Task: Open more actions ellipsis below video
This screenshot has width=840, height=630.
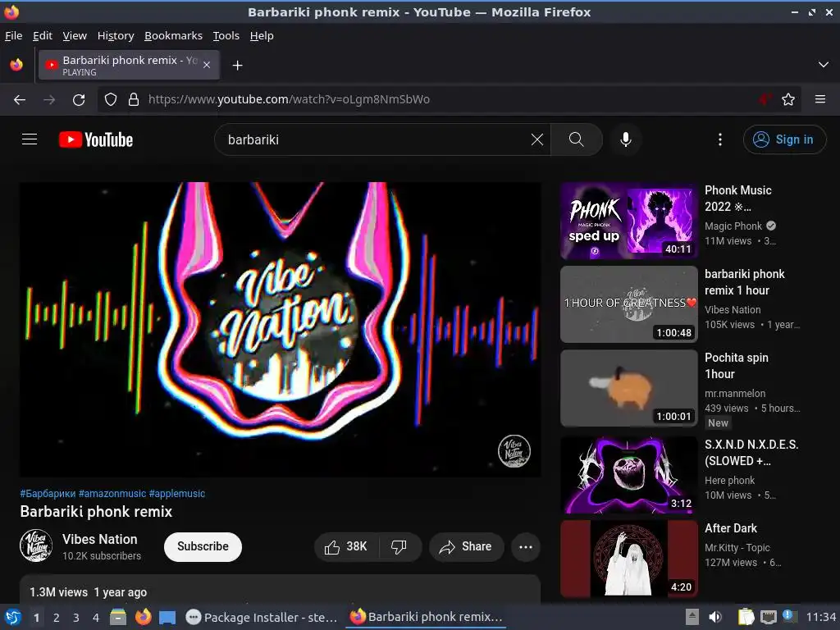Action: 526,547
